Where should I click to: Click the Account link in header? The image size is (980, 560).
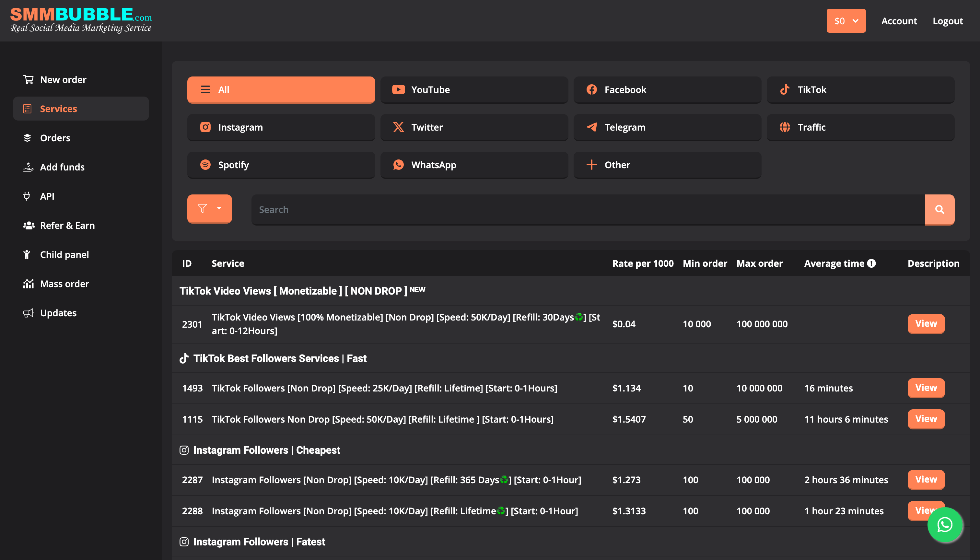pos(899,21)
